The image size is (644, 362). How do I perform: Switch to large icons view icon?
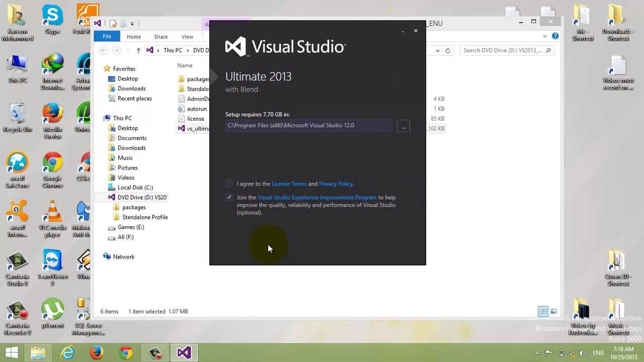(x=553, y=312)
